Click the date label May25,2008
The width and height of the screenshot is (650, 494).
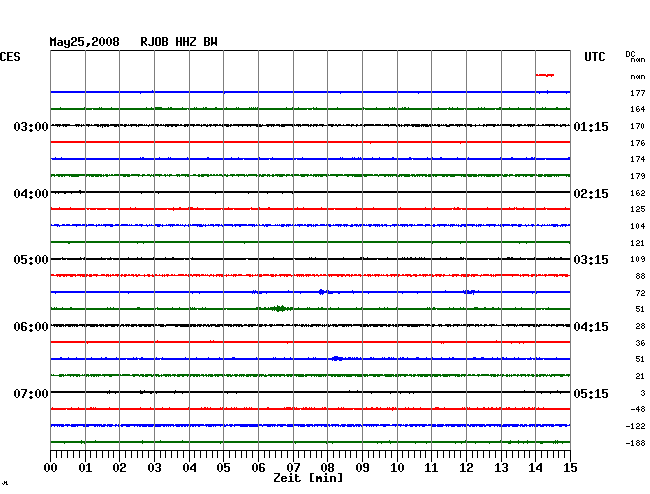tap(85, 42)
